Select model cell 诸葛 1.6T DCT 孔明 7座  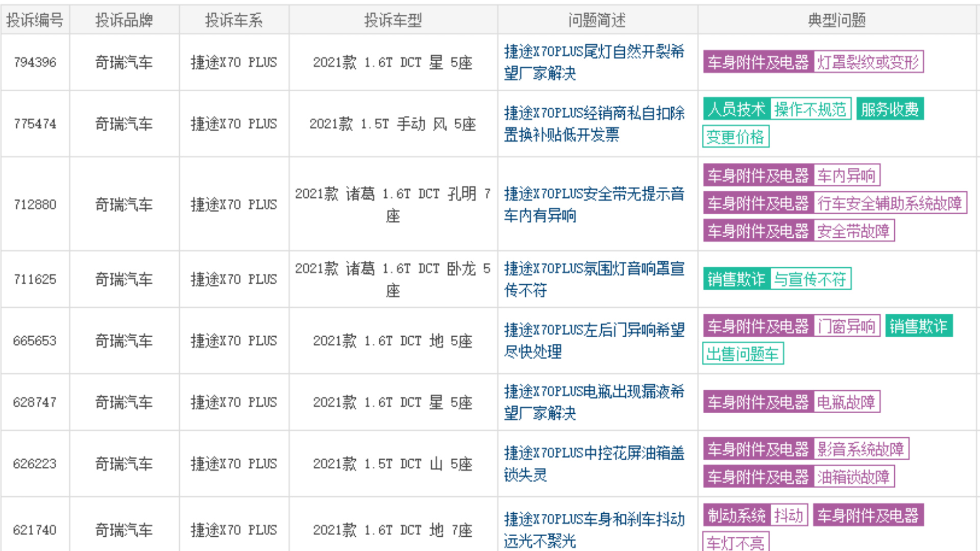393,205
